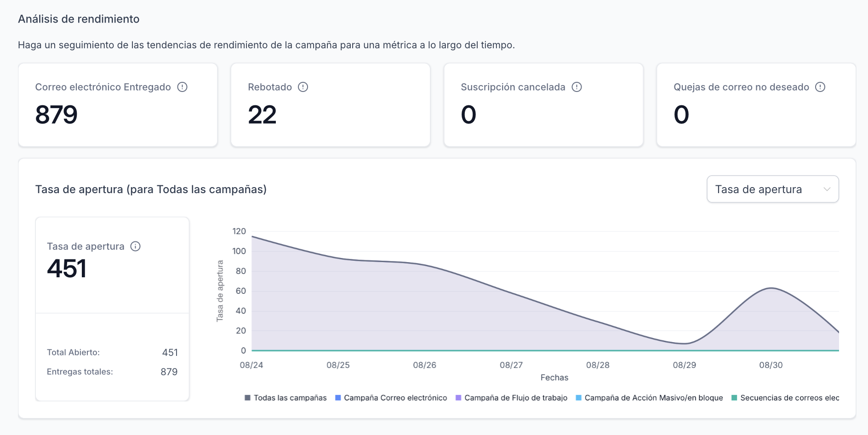This screenshot has width=868, height=435.
Task: Click info icon beside Quejas de correo no deseado
Action: click(x=821, y=87)
